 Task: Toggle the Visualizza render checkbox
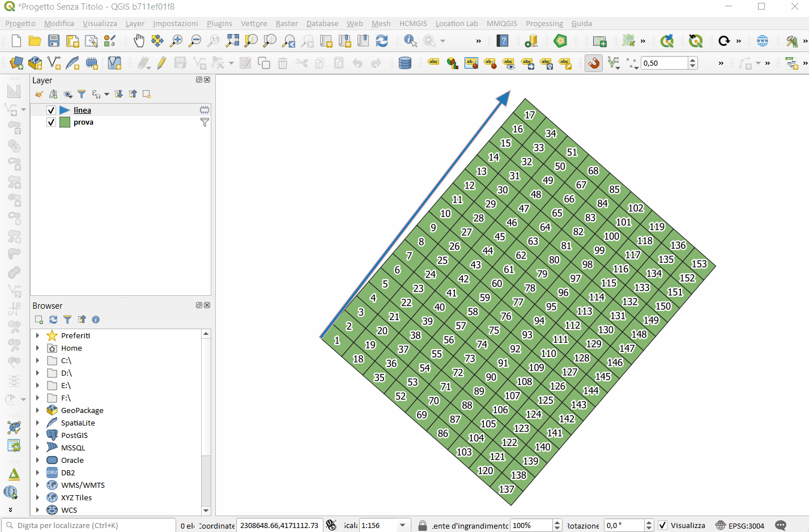pyautogui.click(x=662, y=525)
